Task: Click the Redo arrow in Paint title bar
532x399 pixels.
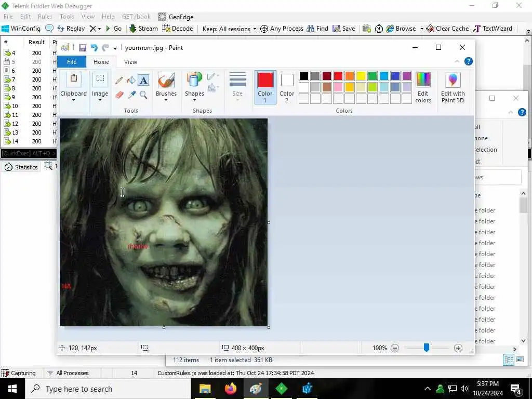Action: [105, 48]
